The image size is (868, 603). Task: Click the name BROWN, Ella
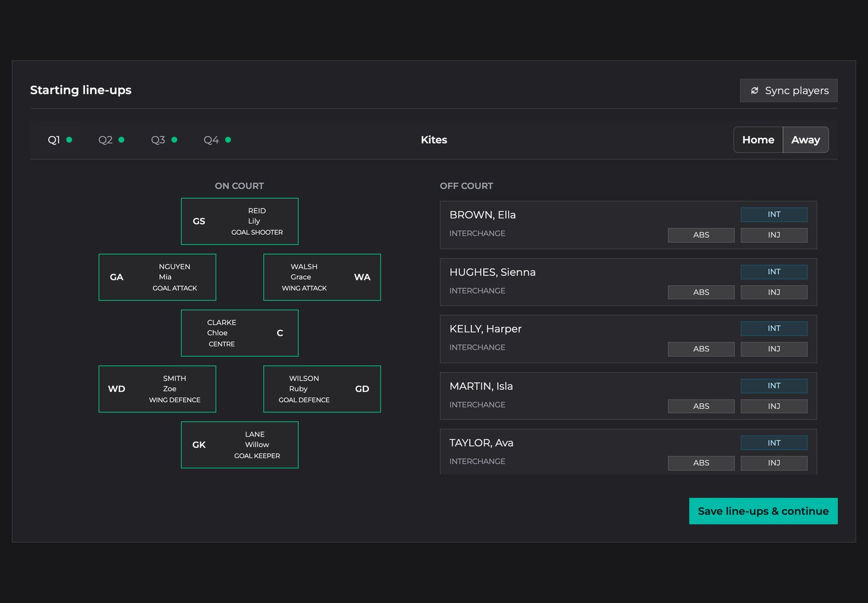click(x=482, y=215)
